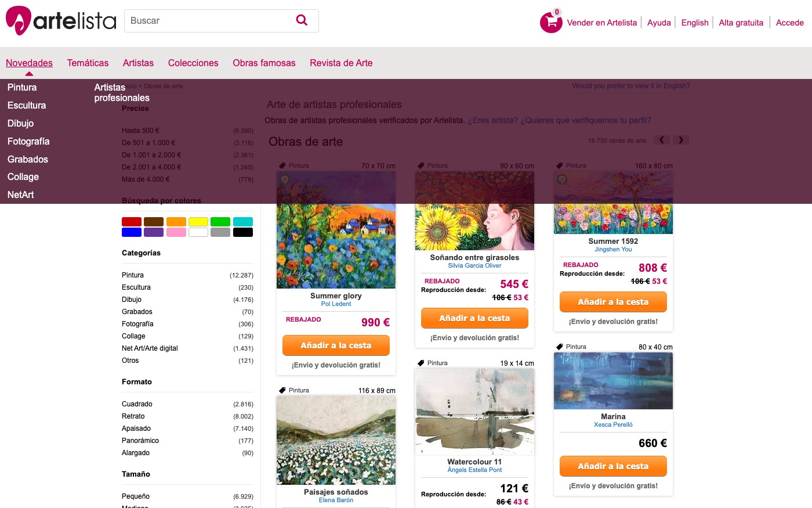Filter category by Dibujo in sidebar
This screenshot has height=508, width=812.
(132, 300)
